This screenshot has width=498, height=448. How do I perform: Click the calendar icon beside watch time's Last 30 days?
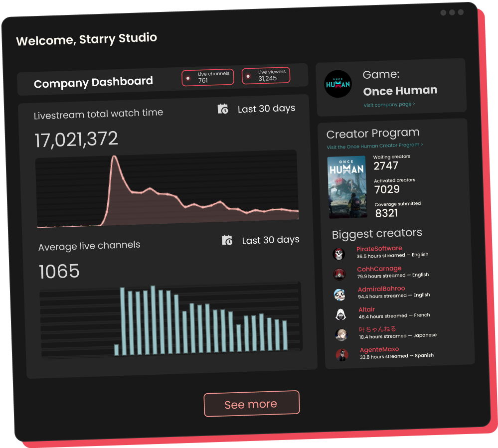point(223,109)
